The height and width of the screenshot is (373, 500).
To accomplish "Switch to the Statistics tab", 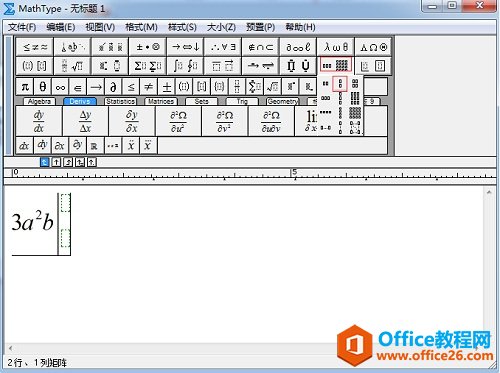I will (120, 101).
